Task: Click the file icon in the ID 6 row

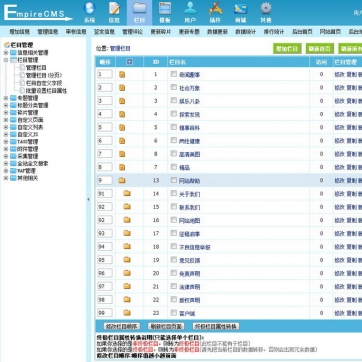Action: click(122, 141)
